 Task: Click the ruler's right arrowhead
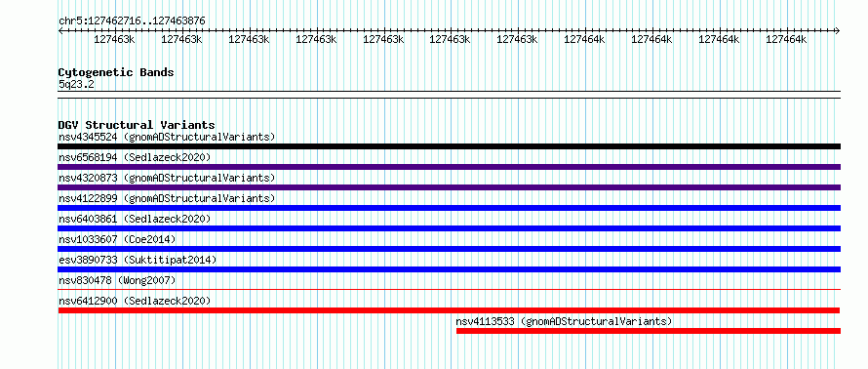(x=838, y=31)
